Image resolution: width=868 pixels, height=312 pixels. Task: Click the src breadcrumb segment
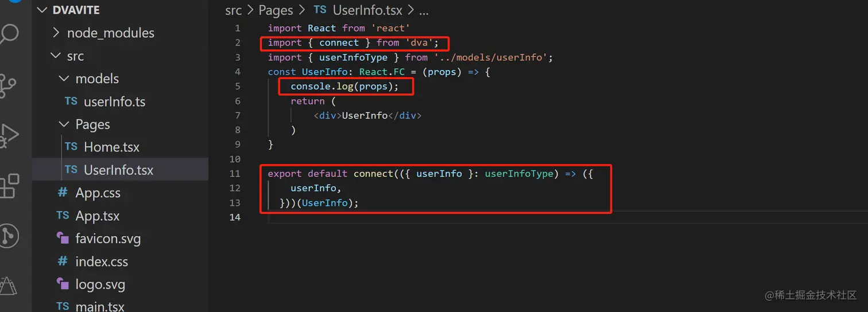tap(234, 10)
